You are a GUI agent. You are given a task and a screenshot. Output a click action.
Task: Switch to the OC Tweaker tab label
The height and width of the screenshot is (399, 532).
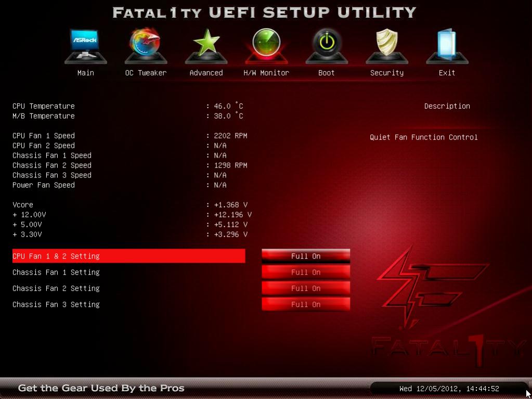click(x=146, y=73)
